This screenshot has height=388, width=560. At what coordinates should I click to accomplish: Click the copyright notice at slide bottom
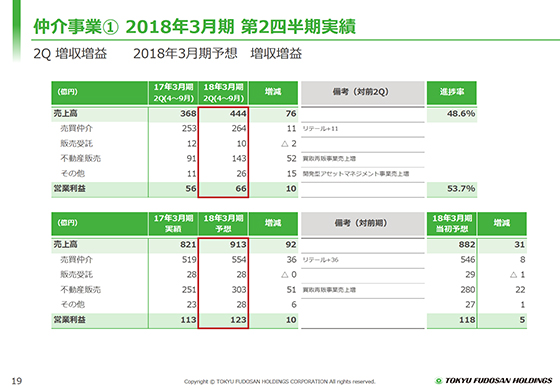point(280,381)
